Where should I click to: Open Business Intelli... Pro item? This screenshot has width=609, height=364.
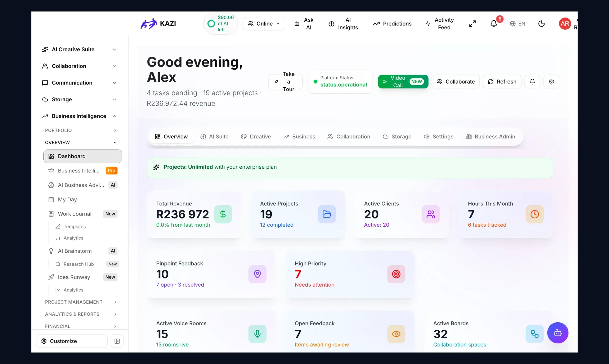click(x=83, y=171)
